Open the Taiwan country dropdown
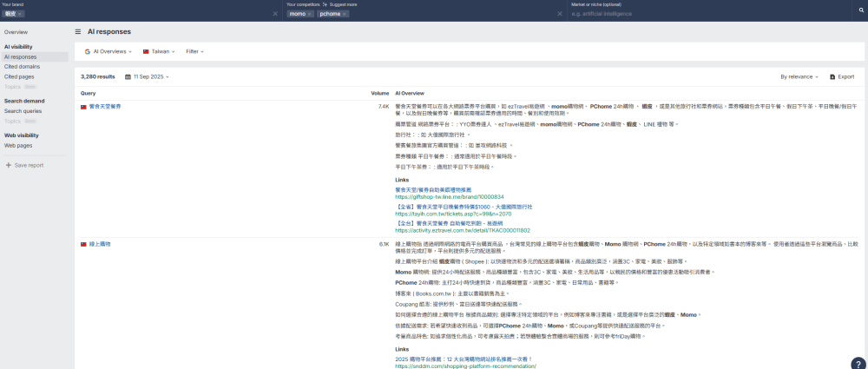This screenshot has height=369, width=868. point(159,51)
